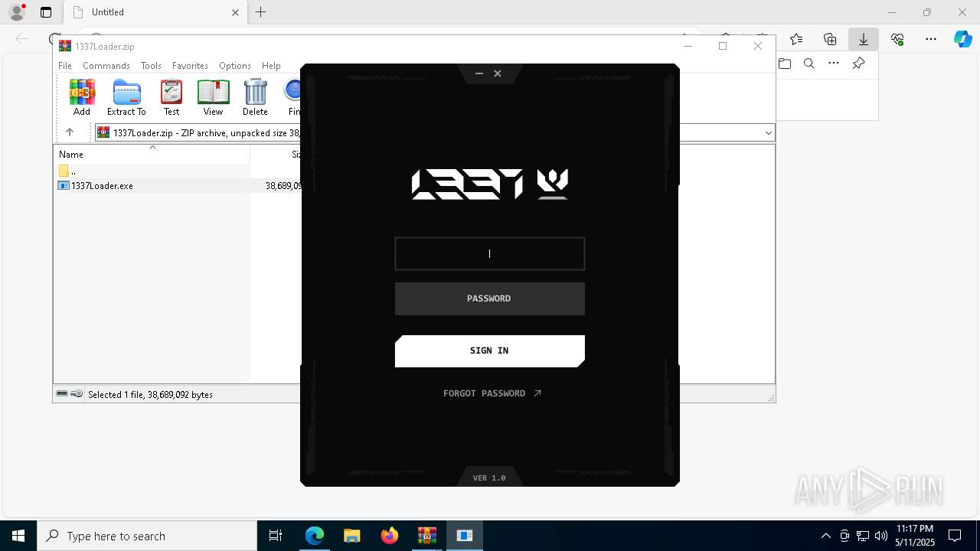Open more options in downloads panel
Image resolution: width=980 pixels, height=551 pixels.
point(834,64)
